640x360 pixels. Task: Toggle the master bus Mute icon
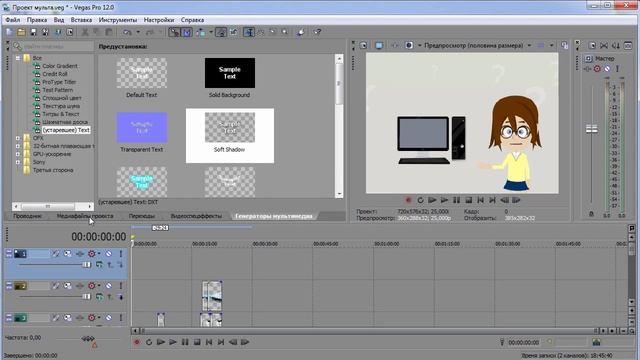607,69
